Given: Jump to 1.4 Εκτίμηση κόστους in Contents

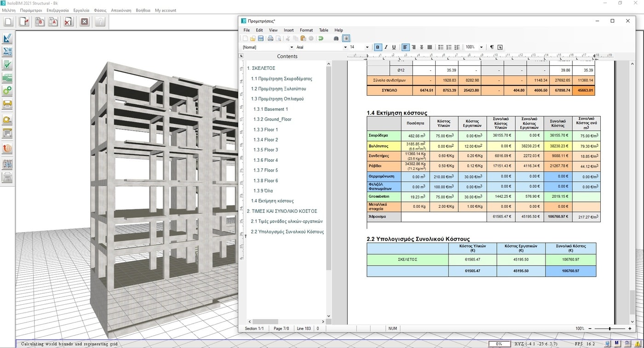Looking at the screenshot, I should click(x=272, y=201).
